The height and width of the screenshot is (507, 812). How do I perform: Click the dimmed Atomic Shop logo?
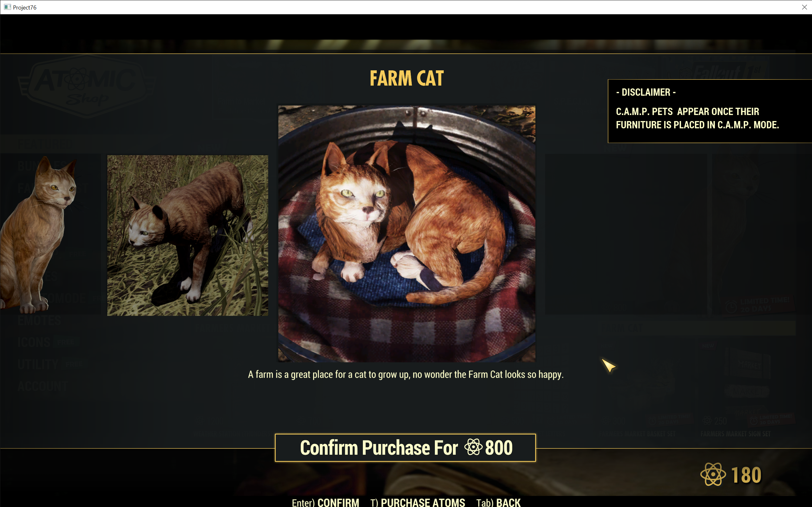(x=86, y=86)
